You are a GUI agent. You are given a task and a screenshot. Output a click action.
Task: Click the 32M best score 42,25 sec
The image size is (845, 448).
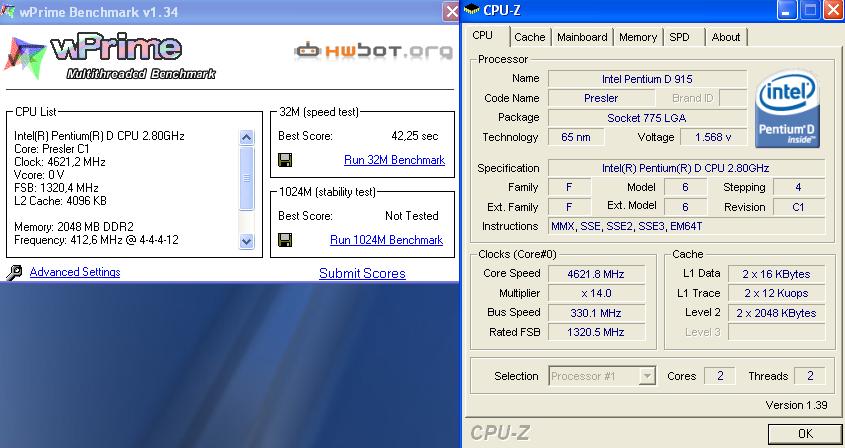414,136
